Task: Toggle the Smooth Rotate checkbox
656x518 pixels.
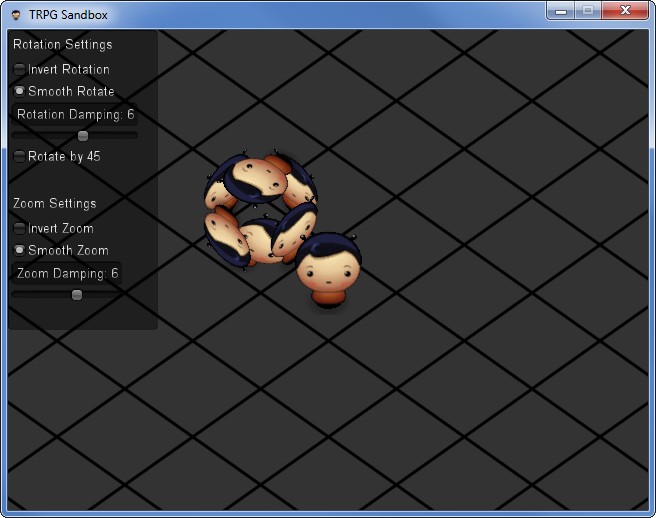Action: coord(19,91)
